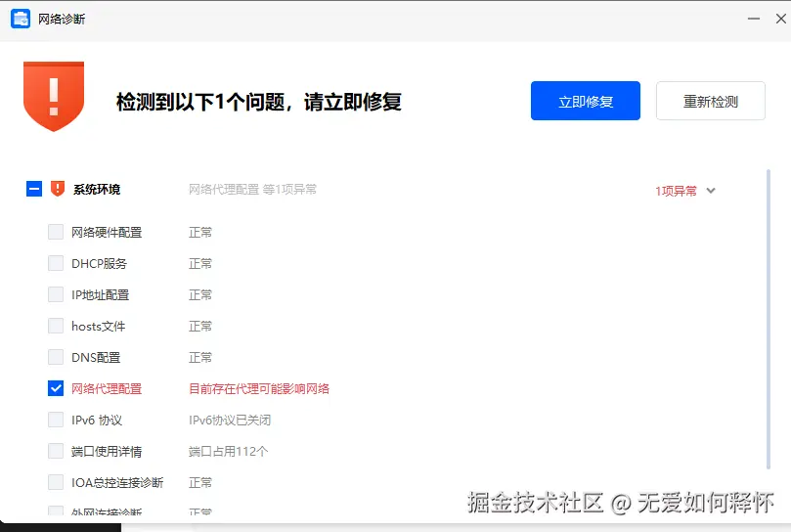
Task: Check the DHCP服务 checkbox
Action: (56, 263)
